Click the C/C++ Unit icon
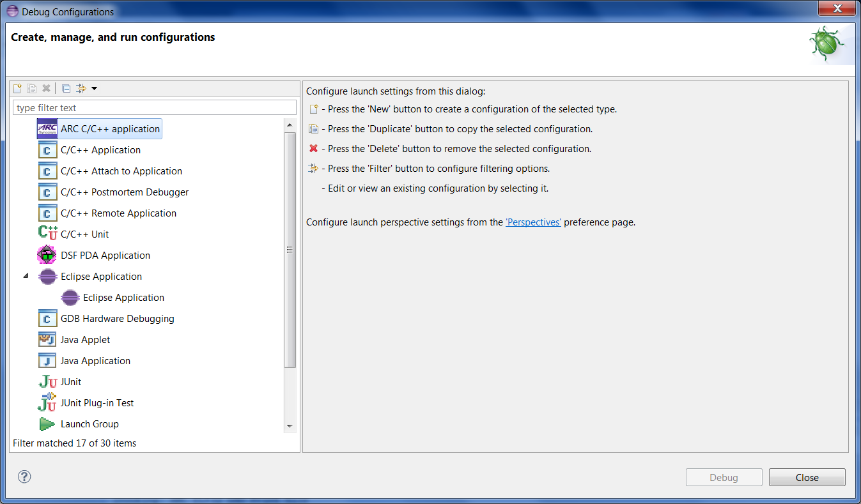 (x=47, y=234)
